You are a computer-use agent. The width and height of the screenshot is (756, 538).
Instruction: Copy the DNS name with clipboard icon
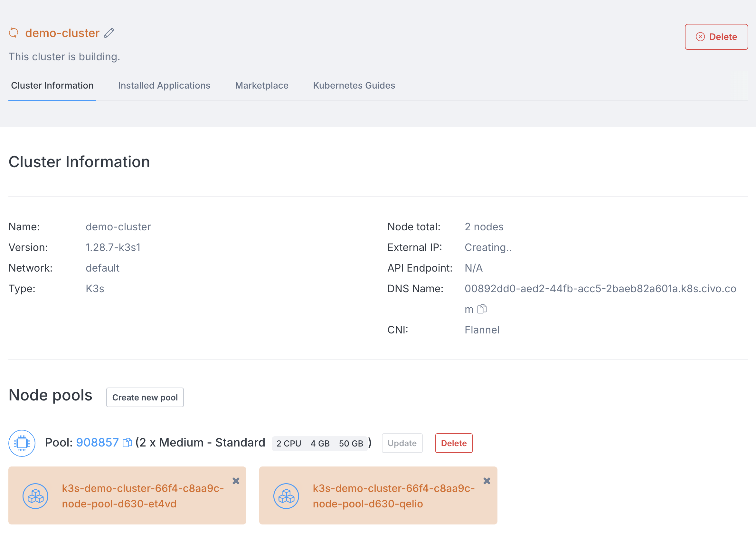click(482, 309)
